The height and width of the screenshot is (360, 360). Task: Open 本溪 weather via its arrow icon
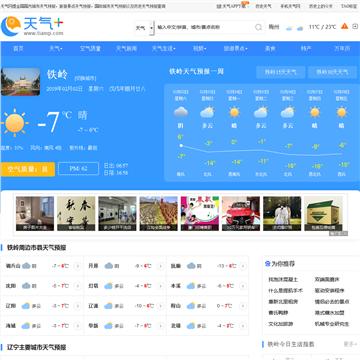[243, 286]
